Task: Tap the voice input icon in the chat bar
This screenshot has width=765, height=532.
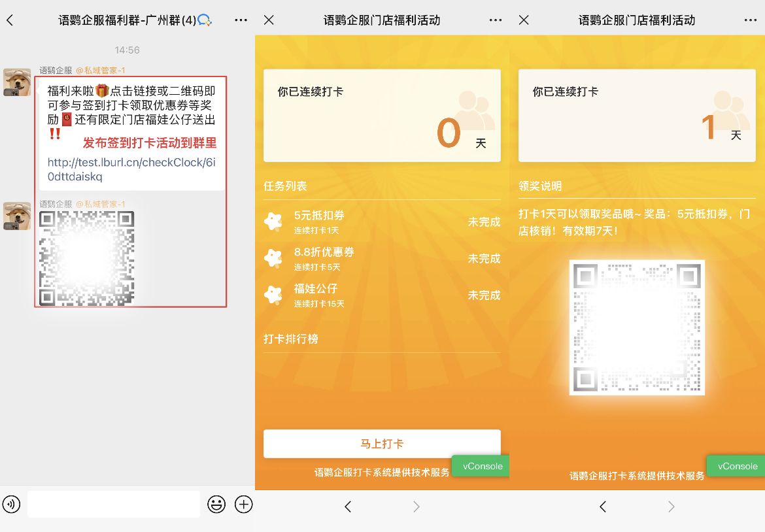Action: point(11,504)
